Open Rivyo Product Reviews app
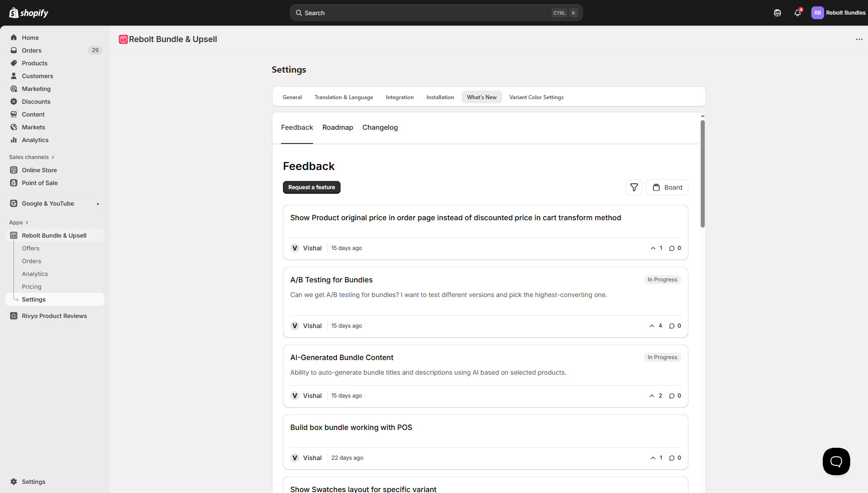The width and height of the screenshot is (868, 493). (55, 316)
